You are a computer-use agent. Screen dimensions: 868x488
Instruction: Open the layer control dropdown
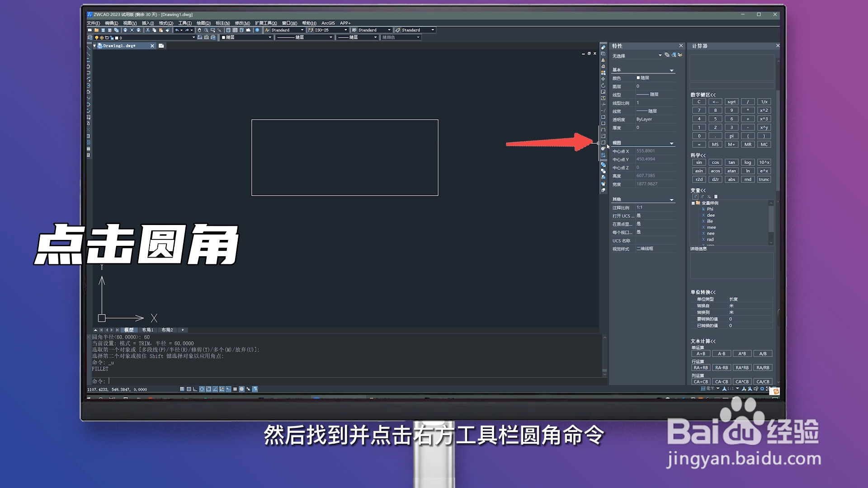coord(193,37)
